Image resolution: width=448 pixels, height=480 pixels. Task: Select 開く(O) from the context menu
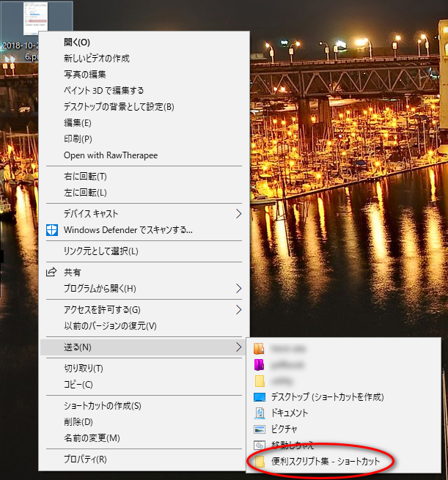point(77,43)
